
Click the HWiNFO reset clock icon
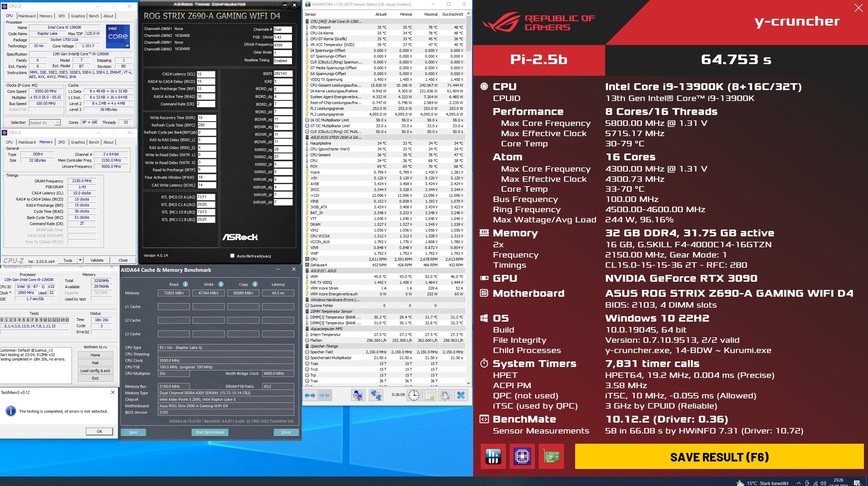coord(414,395)
